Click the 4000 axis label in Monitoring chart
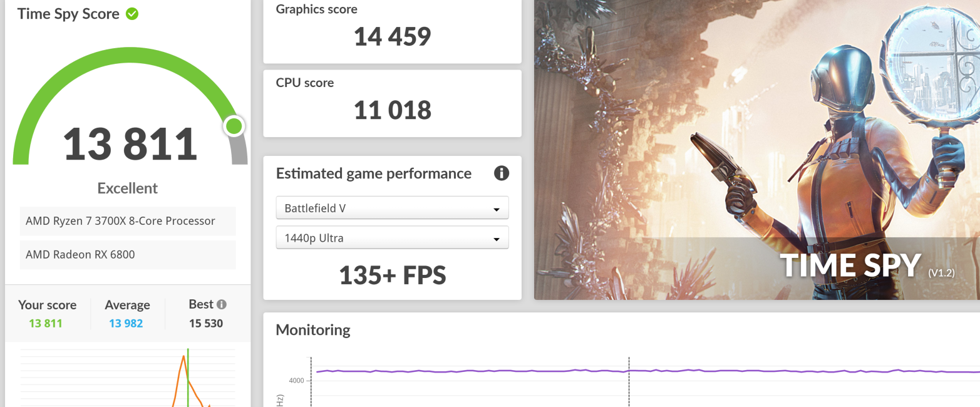The height and width of the screenshot is (407, 980). [x=296, y=380]
